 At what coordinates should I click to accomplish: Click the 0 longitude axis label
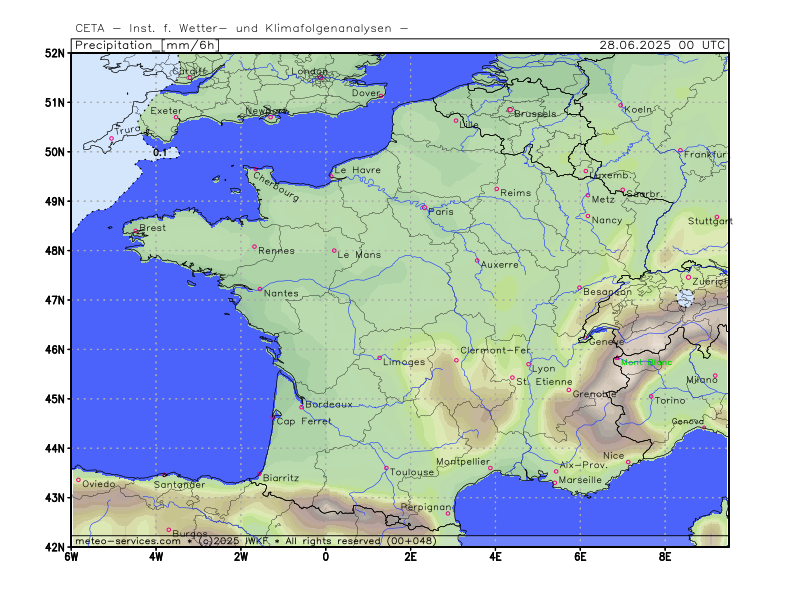[326, 557]
